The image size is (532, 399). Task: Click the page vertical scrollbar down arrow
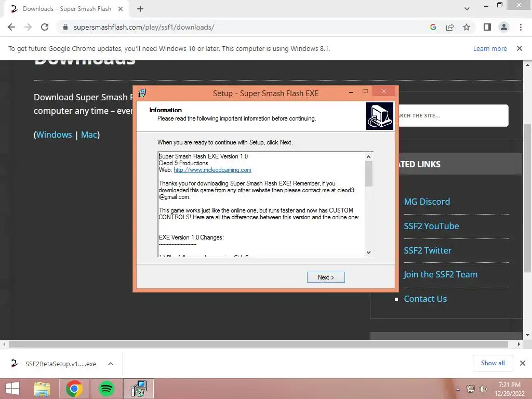coord(528,335)
